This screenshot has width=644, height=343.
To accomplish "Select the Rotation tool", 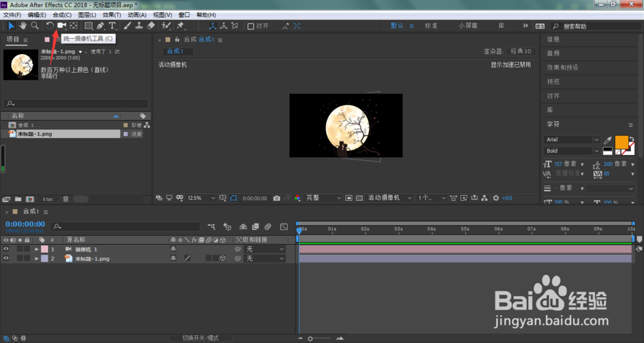I will [50, 26].
